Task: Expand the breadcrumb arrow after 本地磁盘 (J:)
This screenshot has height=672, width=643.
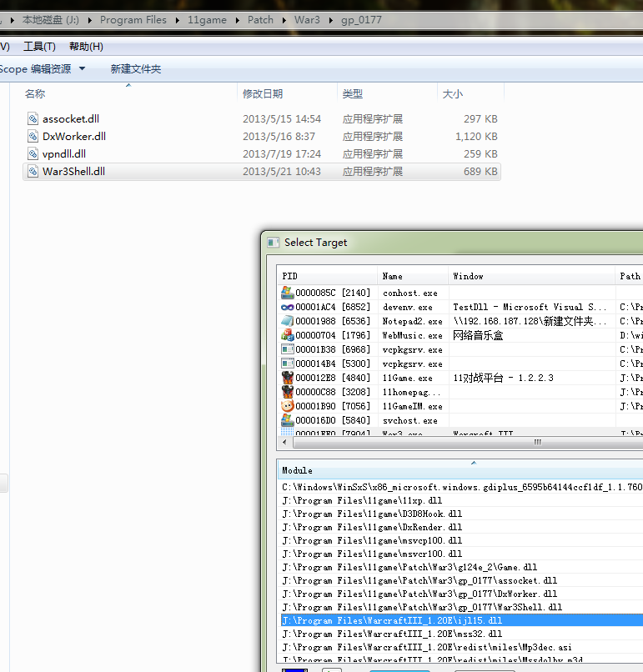Action: point(89,20)
